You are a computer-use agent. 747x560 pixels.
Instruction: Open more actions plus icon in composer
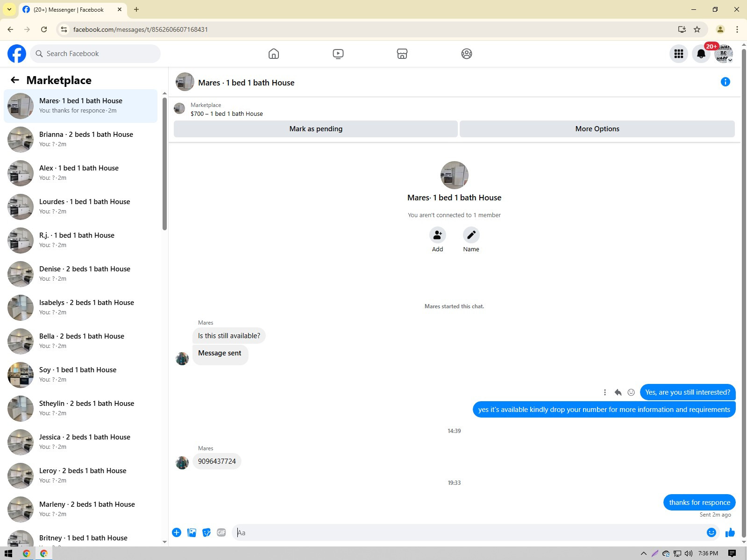click(177, 532)
